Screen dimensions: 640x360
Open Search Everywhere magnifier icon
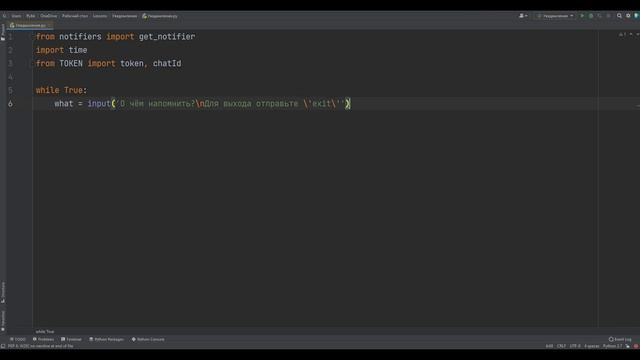click(619, 16)
